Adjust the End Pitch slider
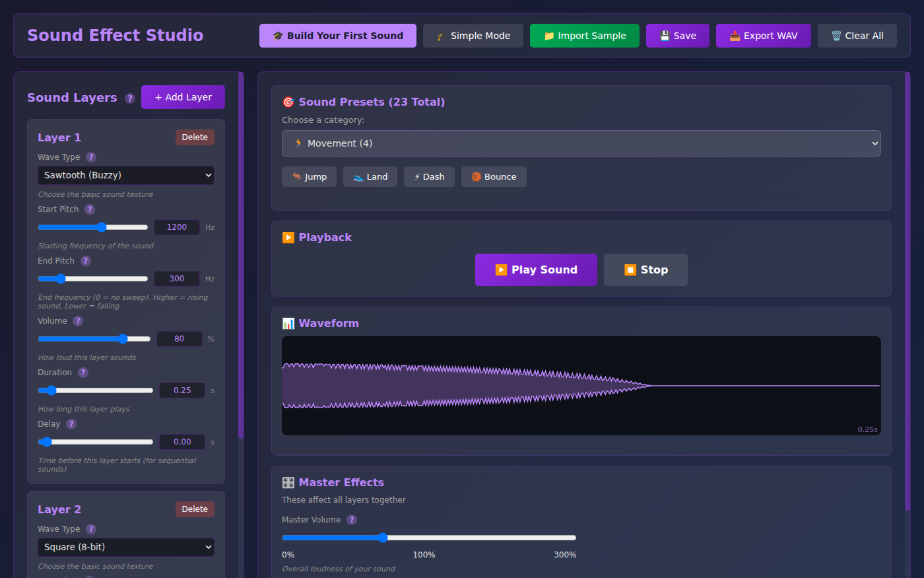Image resolution: width=924 pixels, height=578 pixels. pyautogui.click(x=93, y=279)
